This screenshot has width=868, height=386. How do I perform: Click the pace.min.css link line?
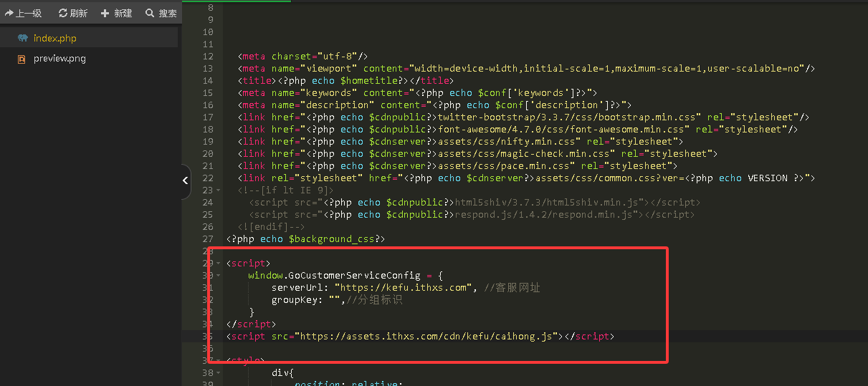pyautogui.click(x=458, y=166)
